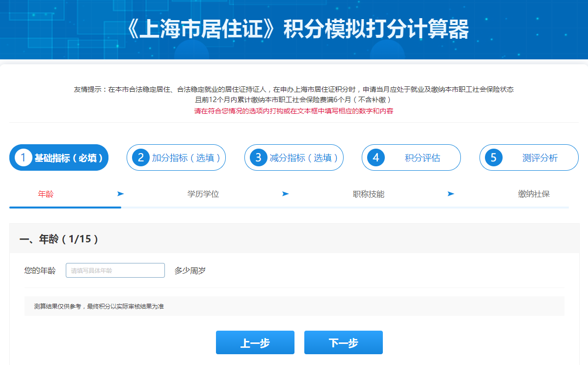The width and height of the screenshot is (588, 365).
Task: Click arrow icon between 年龄 and 学历学位
Action: pyautogui.click(x=120, y=194)
